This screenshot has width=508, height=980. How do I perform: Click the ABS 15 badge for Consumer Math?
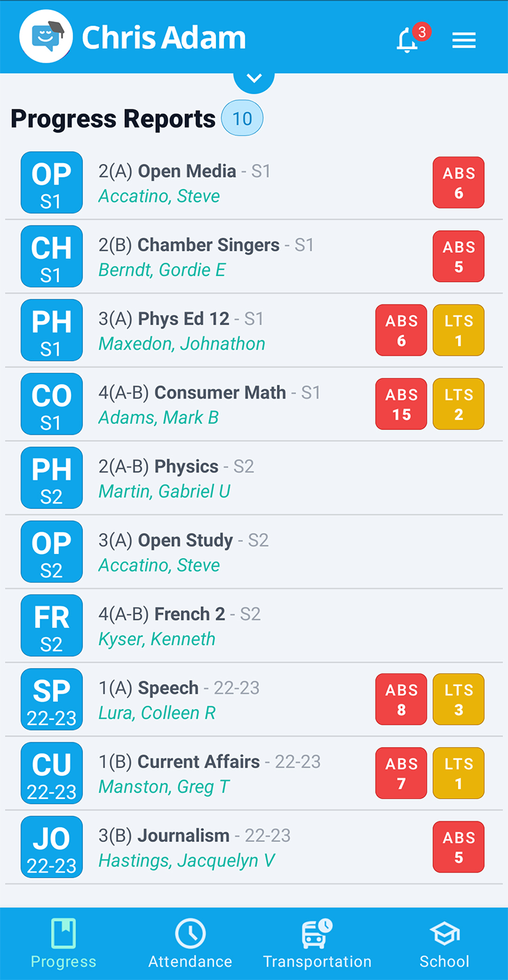coord(401,404)
